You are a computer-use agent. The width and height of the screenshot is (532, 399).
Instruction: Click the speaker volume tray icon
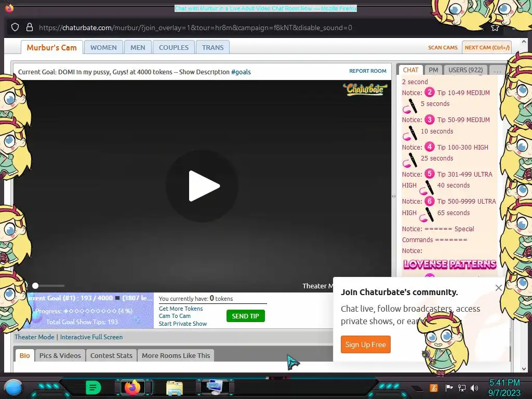(474, 388)
